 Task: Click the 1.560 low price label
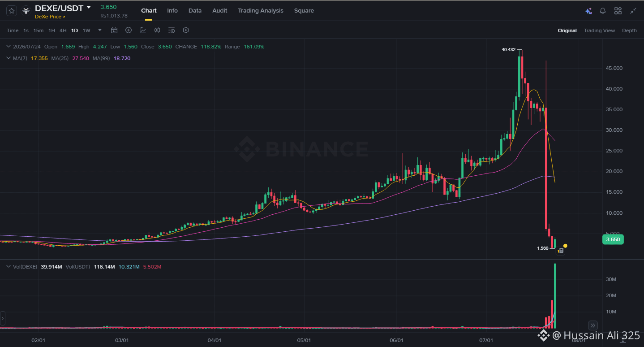point(542,248)
